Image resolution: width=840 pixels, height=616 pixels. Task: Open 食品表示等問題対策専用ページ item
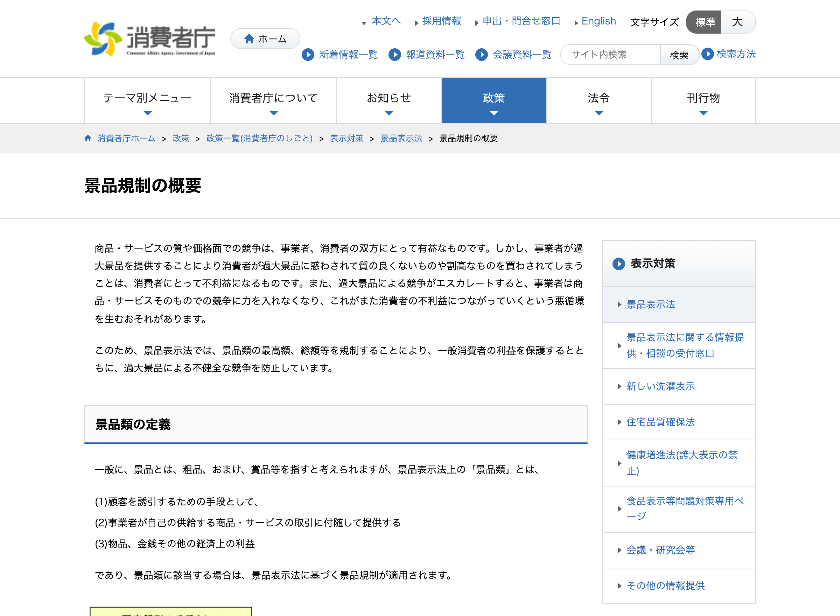coord(679,509)
